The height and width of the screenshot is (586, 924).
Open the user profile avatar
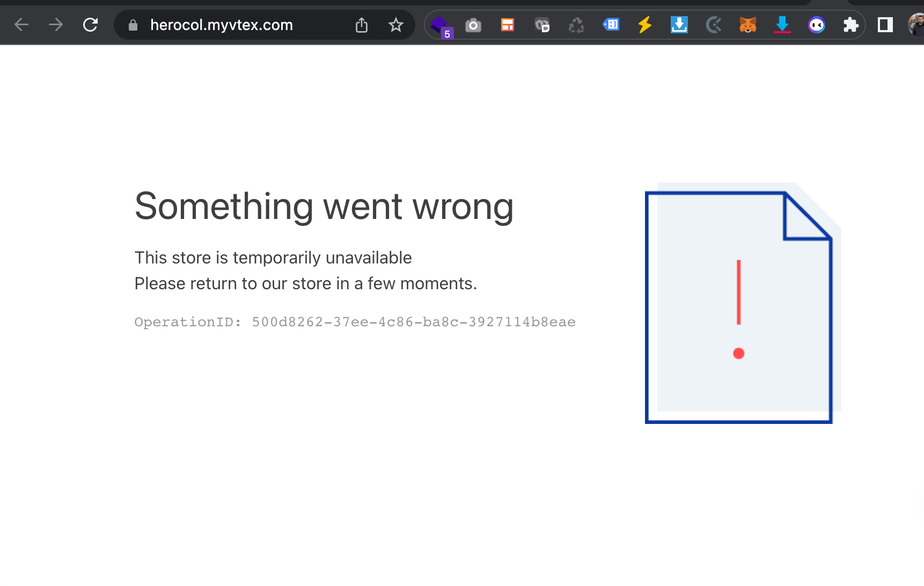click(x=916, y=25)
